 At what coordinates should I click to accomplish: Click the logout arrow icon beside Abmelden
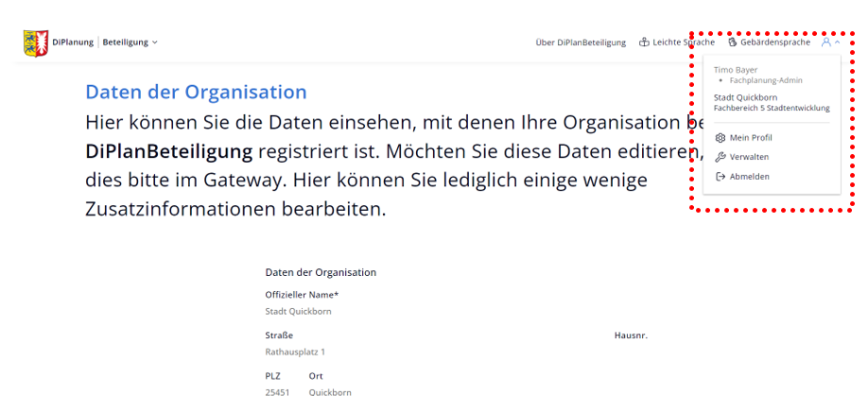720,177
